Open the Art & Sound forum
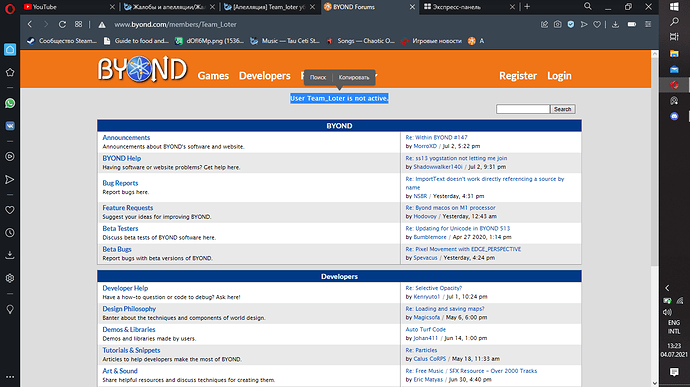Screen dimensions: 690x387 click(120, 371)
